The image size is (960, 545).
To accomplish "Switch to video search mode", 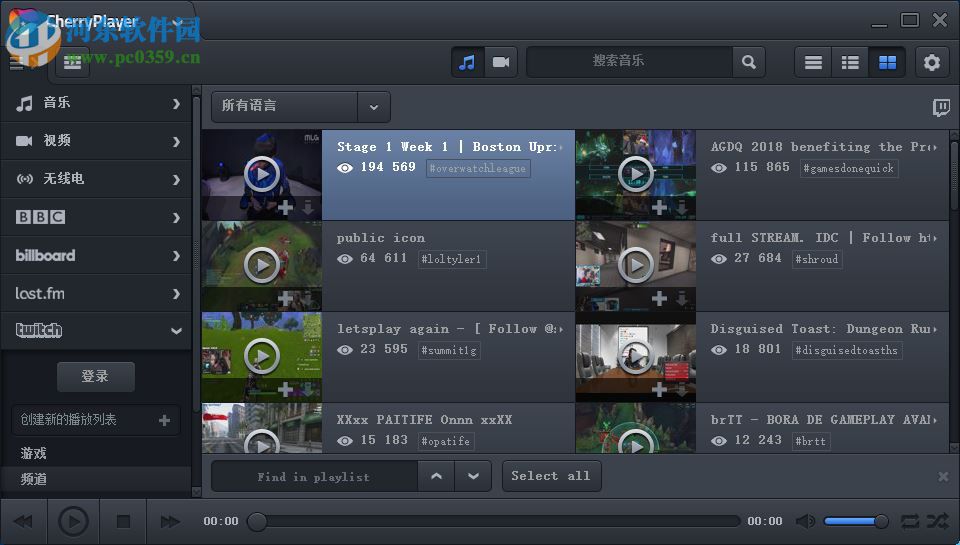I will pos(501,62).
